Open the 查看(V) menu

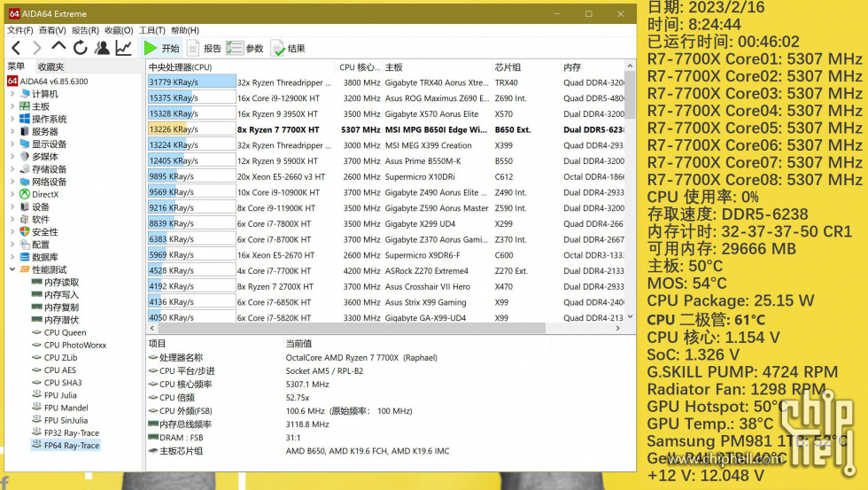pyautogui.click(x=52, y=30)
